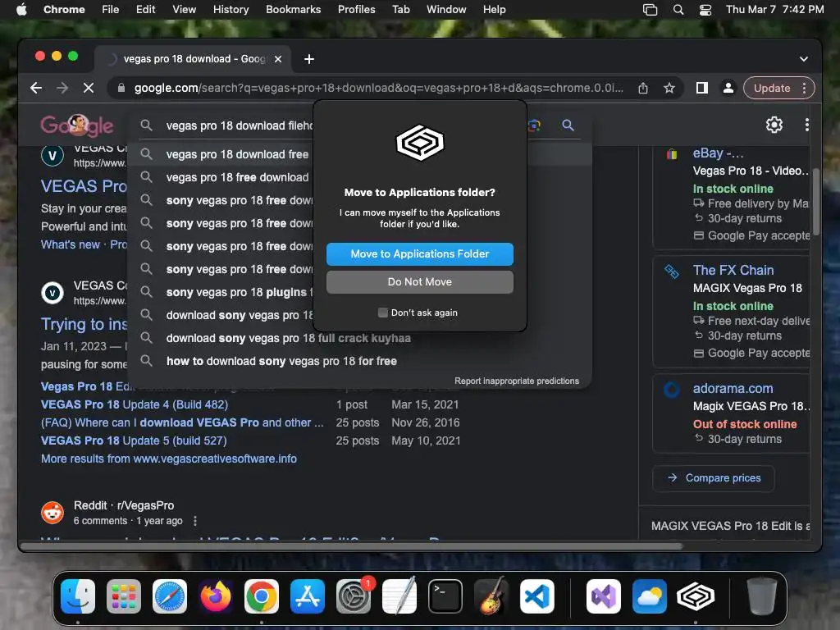The width and height of the screenshot is (840, 630).
Task: Open the Profiles menu
Action: (x=356, y=9)
